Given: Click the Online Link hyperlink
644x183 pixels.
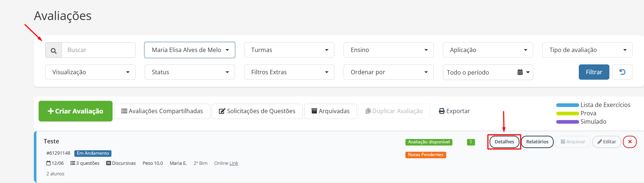Looking at the screenshot, I should [234, 163].
